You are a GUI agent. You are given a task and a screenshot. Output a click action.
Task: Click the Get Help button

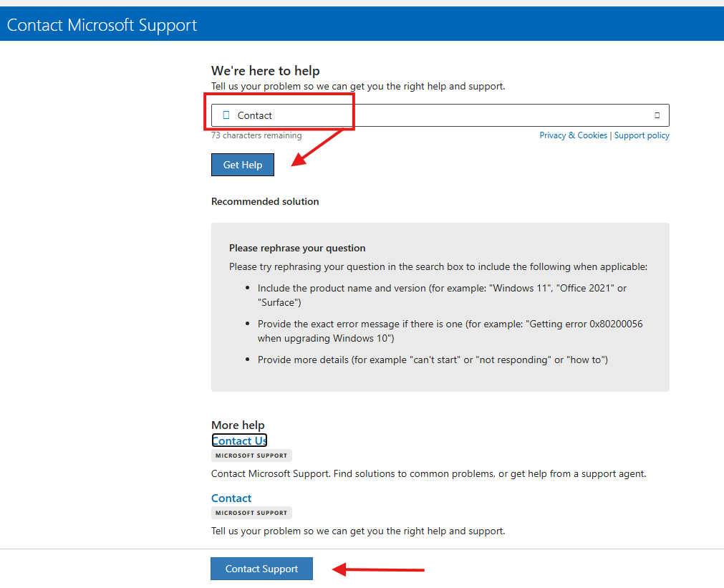[x=243, y=165]
